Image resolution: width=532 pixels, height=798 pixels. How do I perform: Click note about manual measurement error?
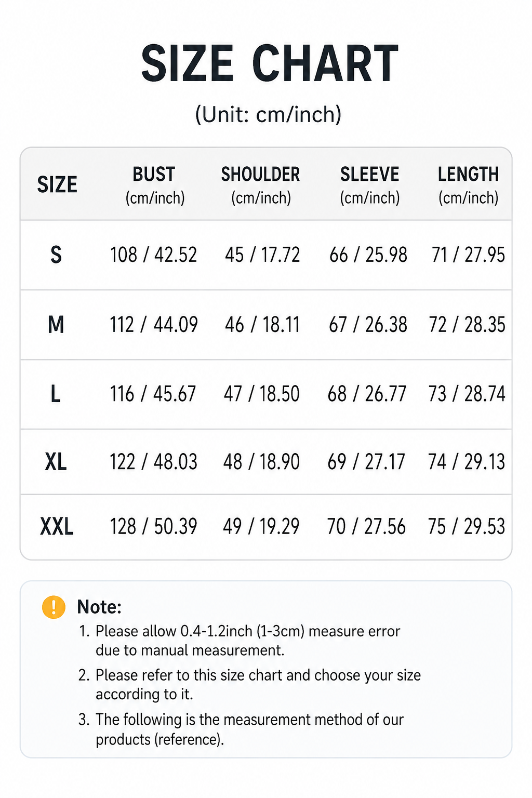click(240, 641)
